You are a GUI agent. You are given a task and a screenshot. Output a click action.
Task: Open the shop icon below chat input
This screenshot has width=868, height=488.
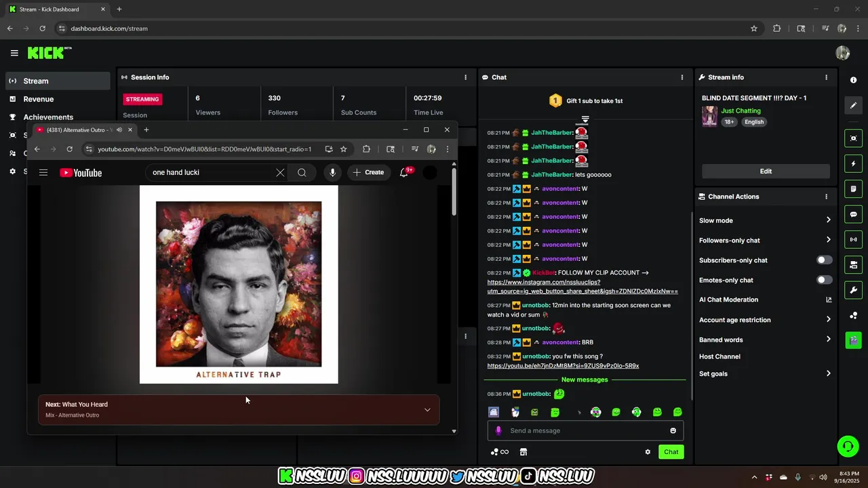click(524, 452)
